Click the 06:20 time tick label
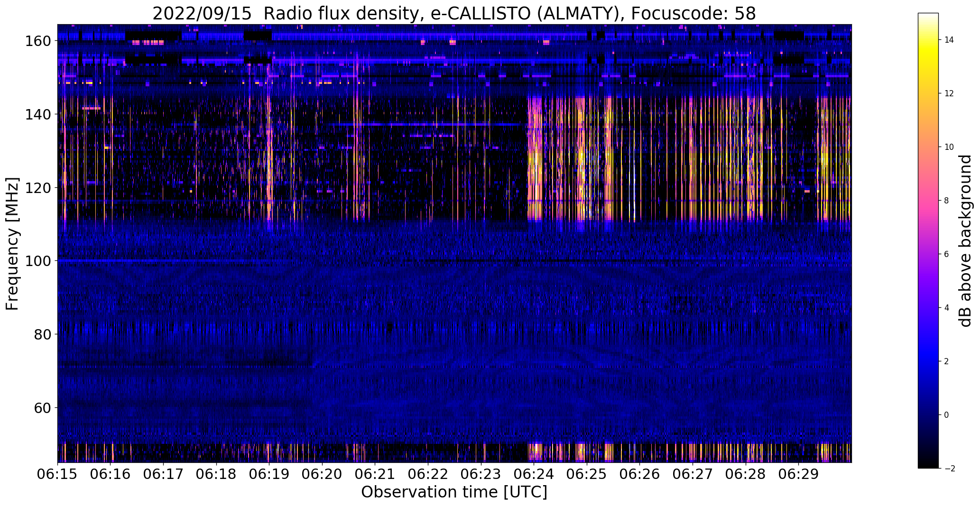This screenshot has height=506, width=980. (322, 475)
